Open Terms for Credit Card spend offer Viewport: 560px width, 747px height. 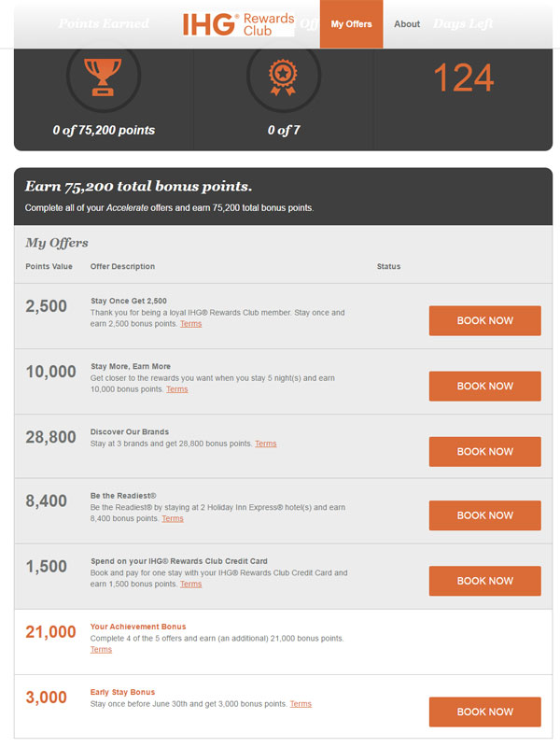190,584
